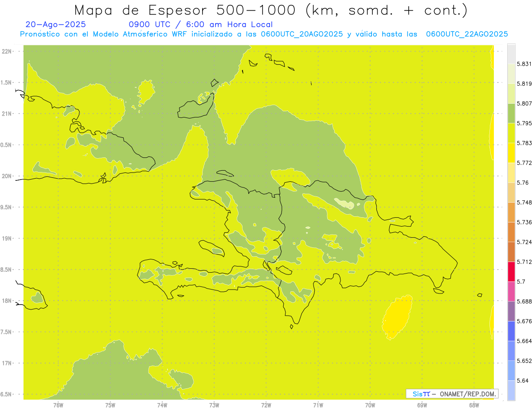Choose the legend swatch between 5.724 and 5.712
The image size is (532, 411).
pos(511,252)
